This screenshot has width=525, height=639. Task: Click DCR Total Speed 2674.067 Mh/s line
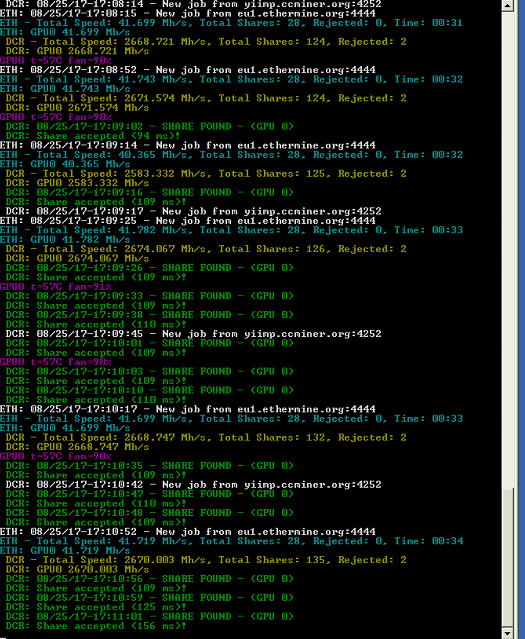coord(206,249)
